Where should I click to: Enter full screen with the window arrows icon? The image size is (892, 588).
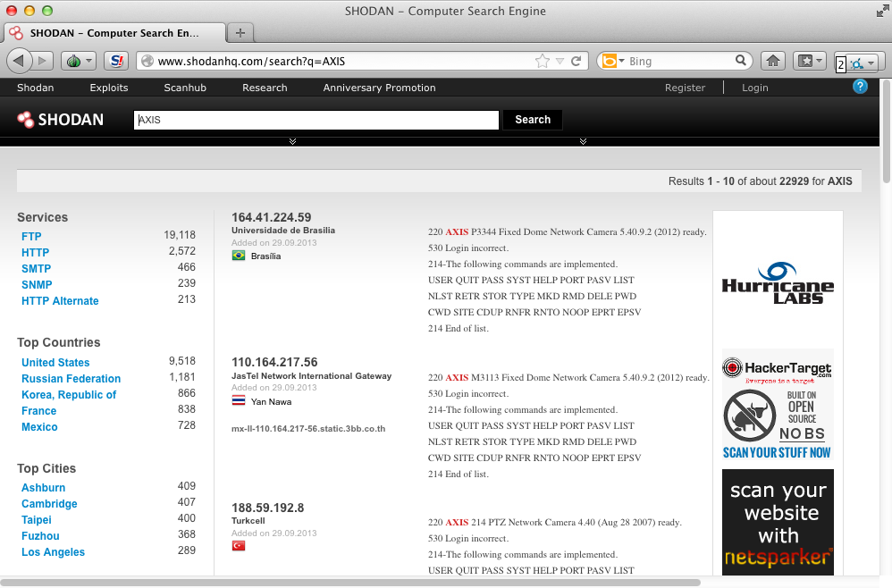coord(882,11)
